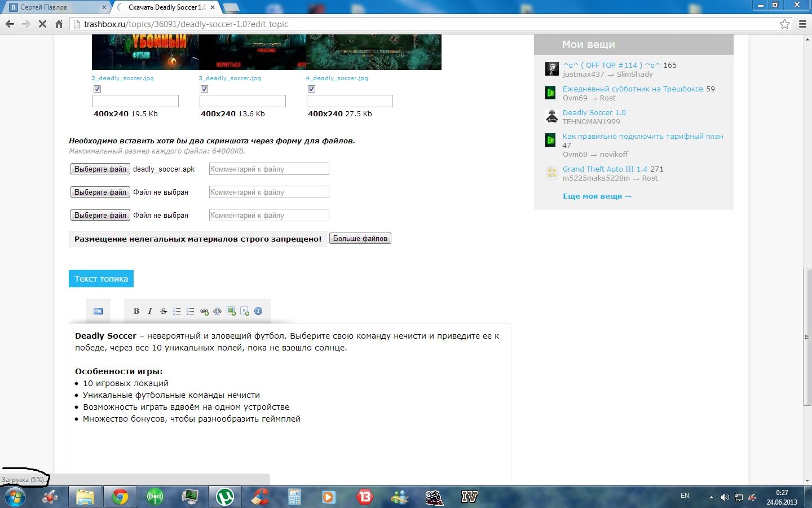Click the comment field beside deadly_soccer.apk

[x=269, y=169]
